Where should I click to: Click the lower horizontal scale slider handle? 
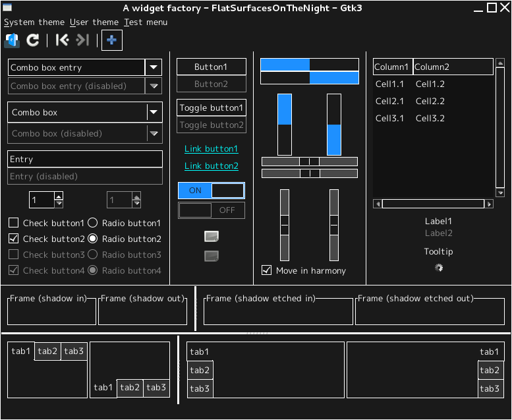[x=310, y=173]
